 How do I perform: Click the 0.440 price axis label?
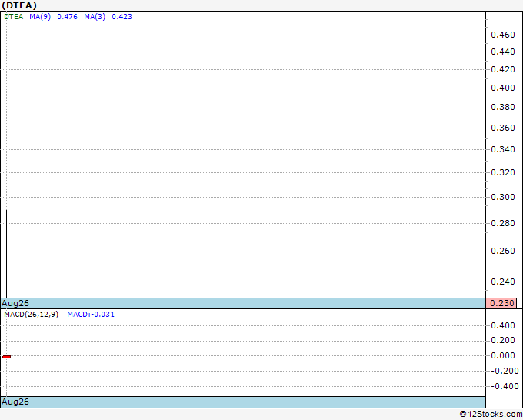click(x=503, y=52)
